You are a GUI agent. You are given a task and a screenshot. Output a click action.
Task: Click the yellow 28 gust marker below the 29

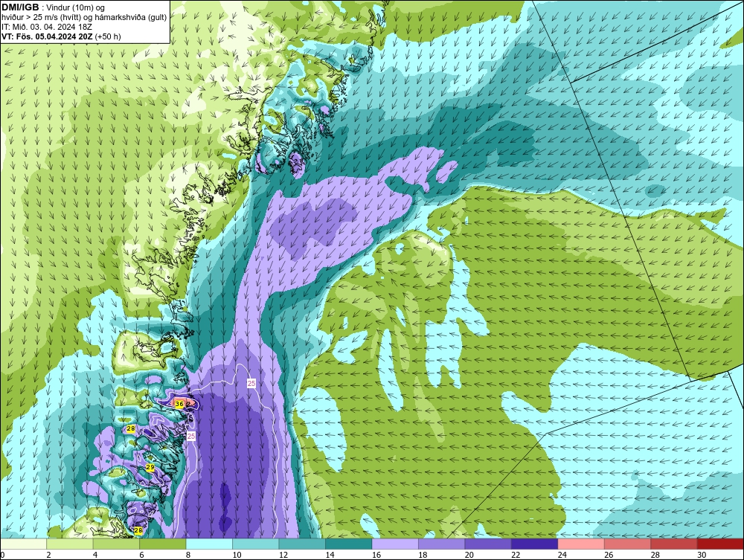point(138,530)
